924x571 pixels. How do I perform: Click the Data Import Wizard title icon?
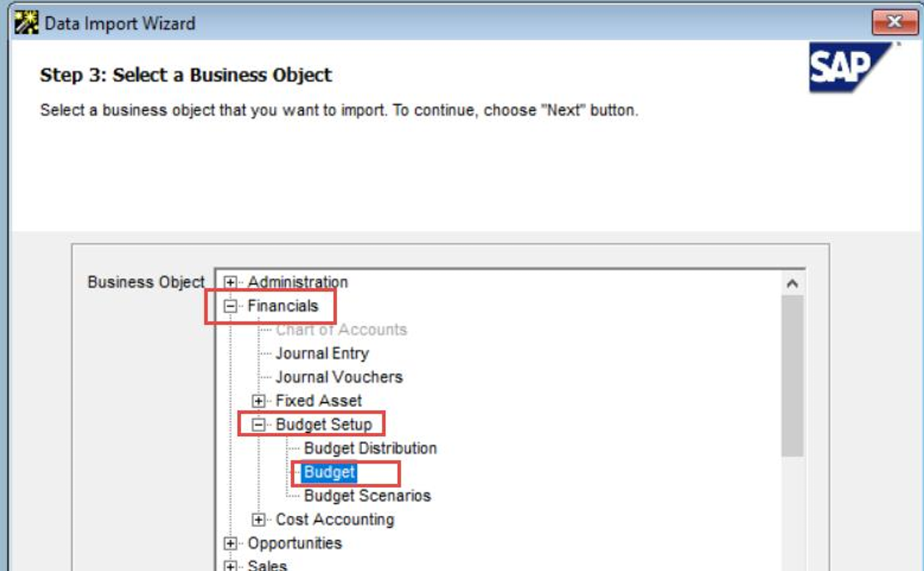pos(26,24)
